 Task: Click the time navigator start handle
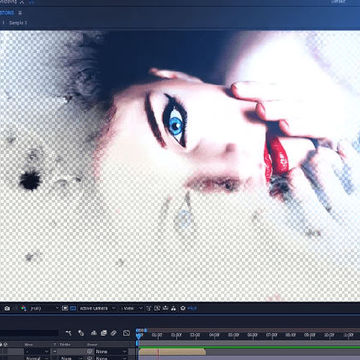(137, 330)
